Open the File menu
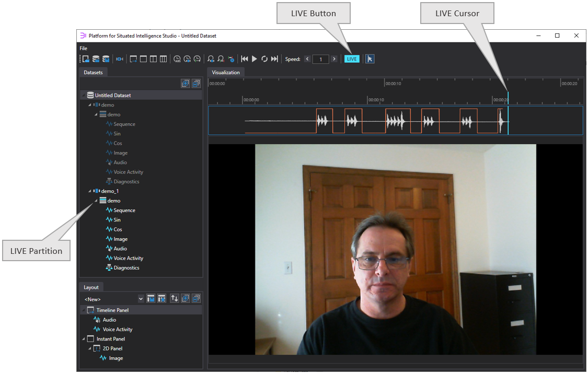This screenshot has width=588, height=374. 84,48
